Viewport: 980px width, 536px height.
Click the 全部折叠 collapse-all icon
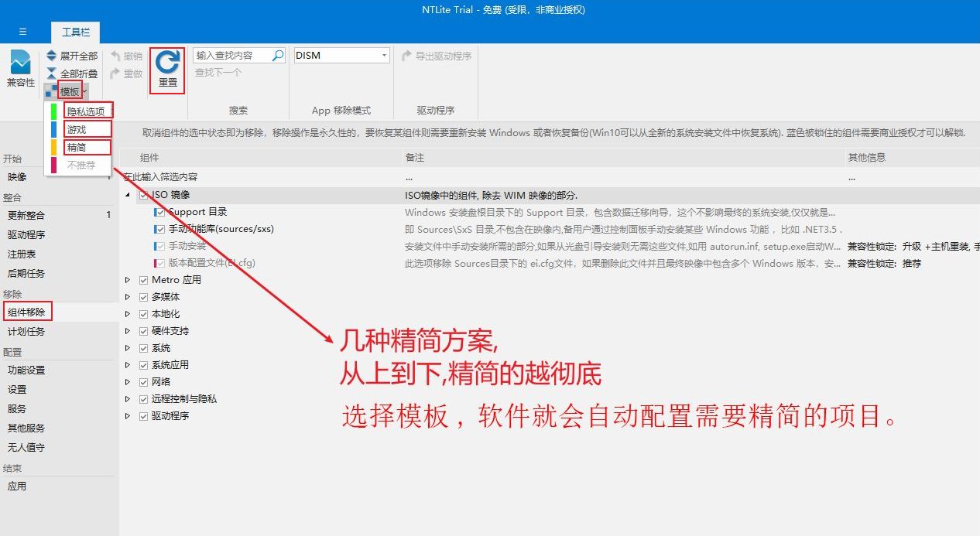[x=52, y=73]
